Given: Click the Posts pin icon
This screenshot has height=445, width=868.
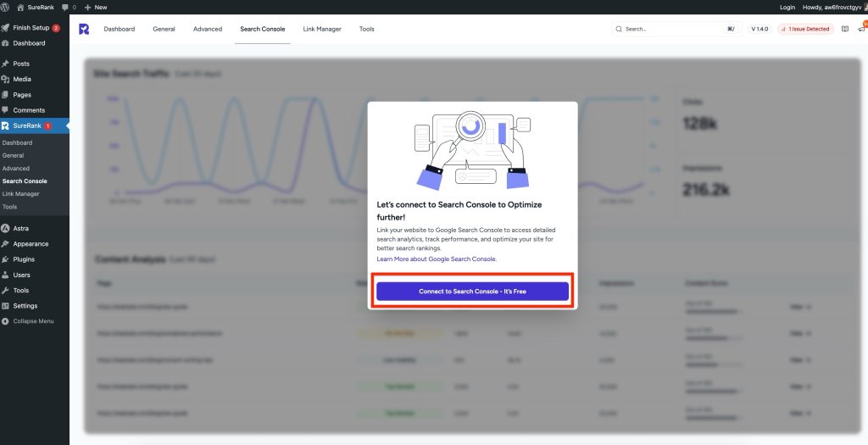Looking at the screenshot, I should point(5,64).
